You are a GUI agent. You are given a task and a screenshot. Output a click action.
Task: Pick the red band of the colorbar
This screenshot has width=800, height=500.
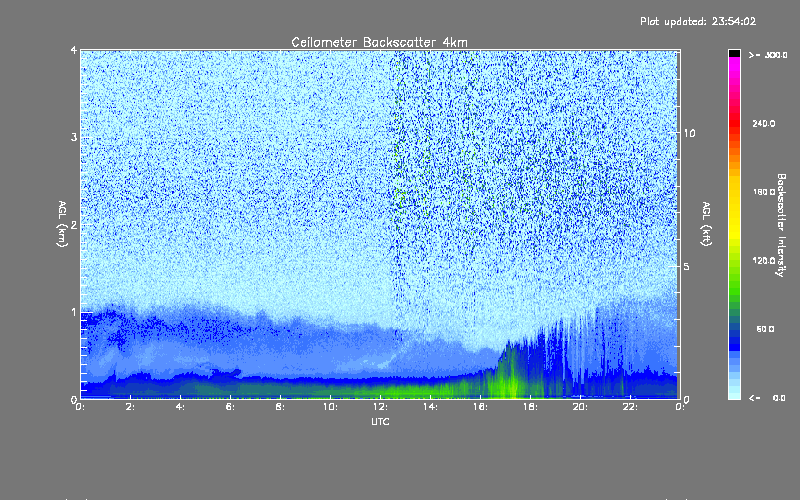tap(734, 125)
